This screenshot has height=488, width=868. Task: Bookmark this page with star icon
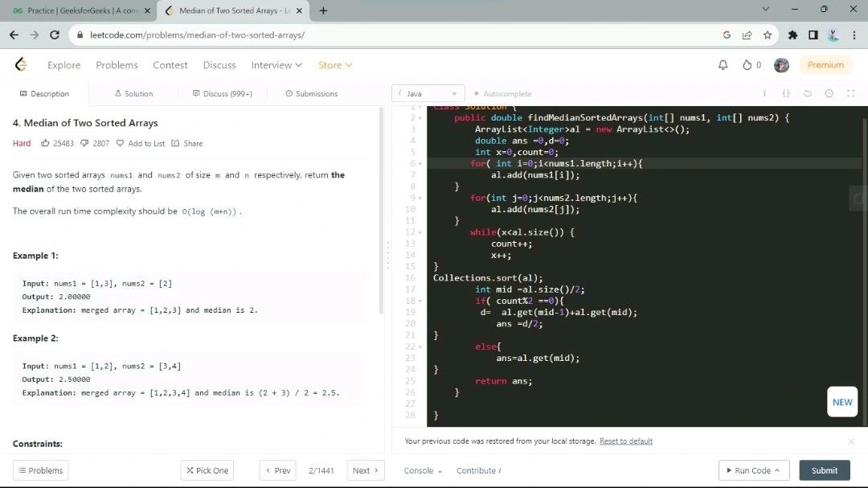[x=768, y=35]
